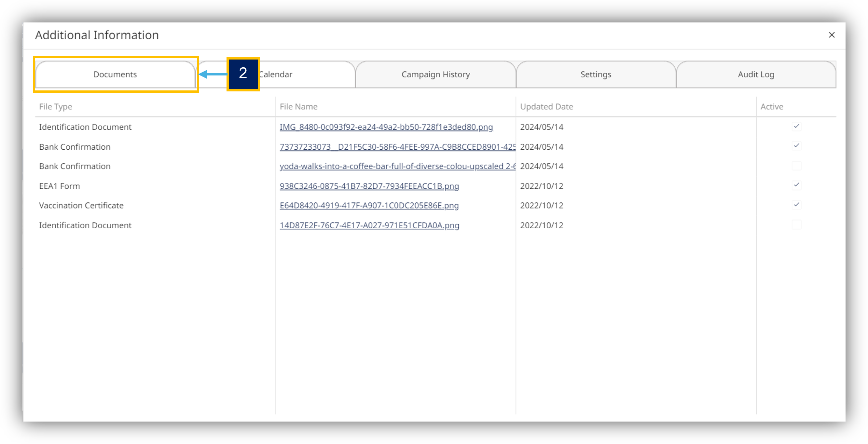Toggle Active checkbox for Vaccination Certificate row

[x=796, y=205]
